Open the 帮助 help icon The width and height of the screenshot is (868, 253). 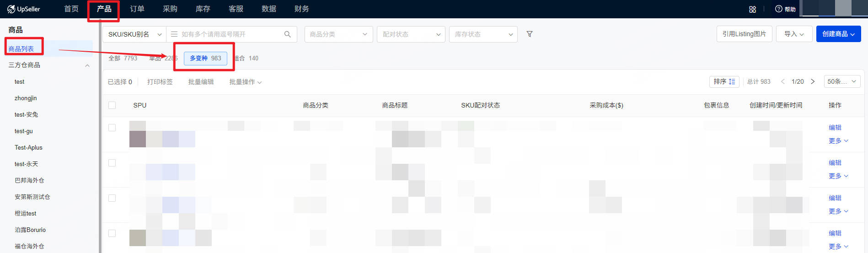pyautogui.click(x=785, y=9)
